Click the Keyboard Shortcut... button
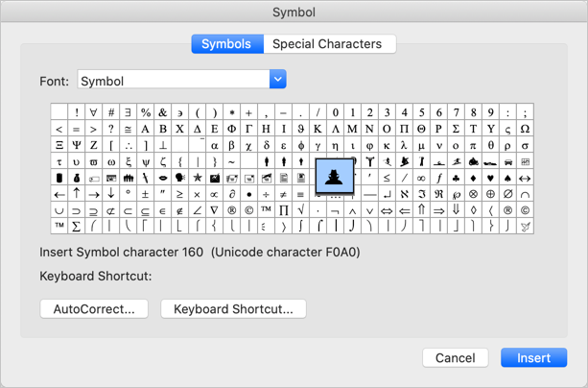Screen dimensions: 588x388 pos(233,308)
